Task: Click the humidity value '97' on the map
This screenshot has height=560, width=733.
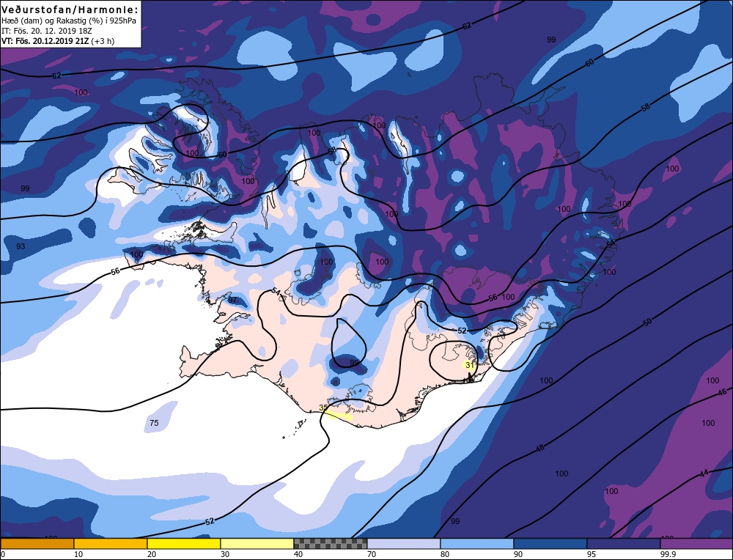Action: coord(232,300)
